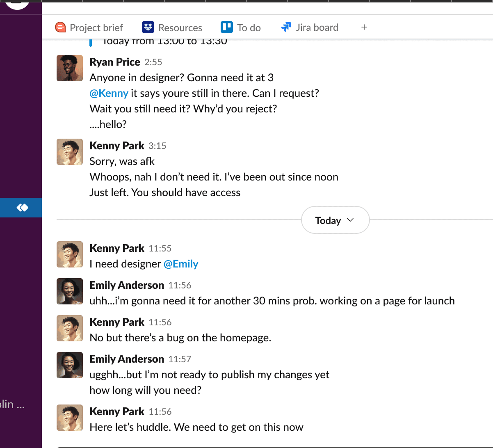
Task: Click Kenny Park's name on his 11:55 message
Action: pos(117,248)
